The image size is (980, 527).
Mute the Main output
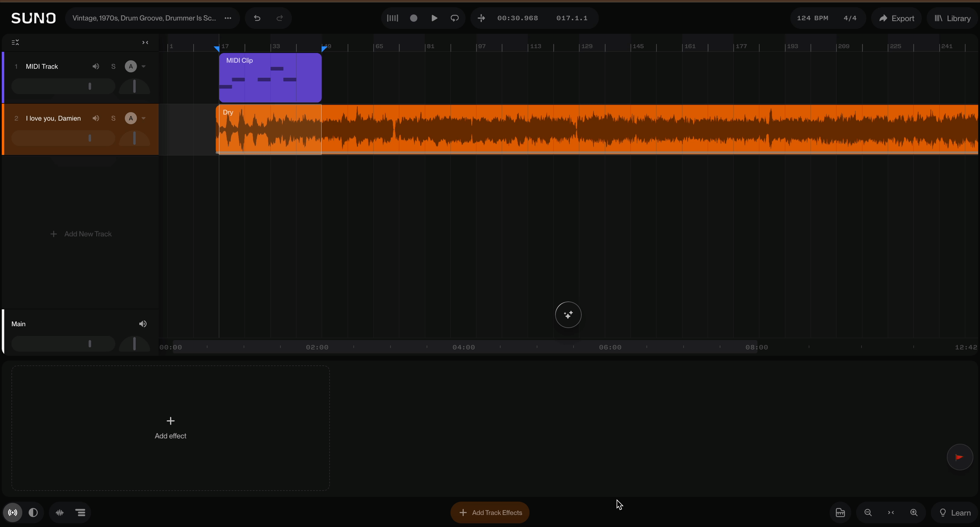(143, 324)
